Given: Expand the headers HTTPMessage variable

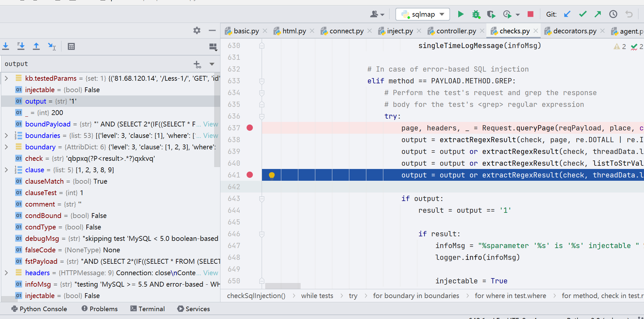Looking at the screenshot, I should point(7,273).
